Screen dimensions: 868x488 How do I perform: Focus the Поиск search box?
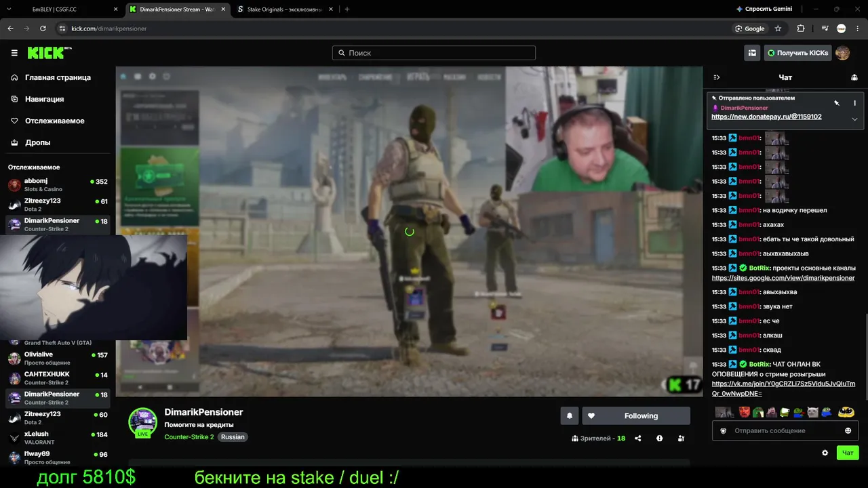pos(434,53)
